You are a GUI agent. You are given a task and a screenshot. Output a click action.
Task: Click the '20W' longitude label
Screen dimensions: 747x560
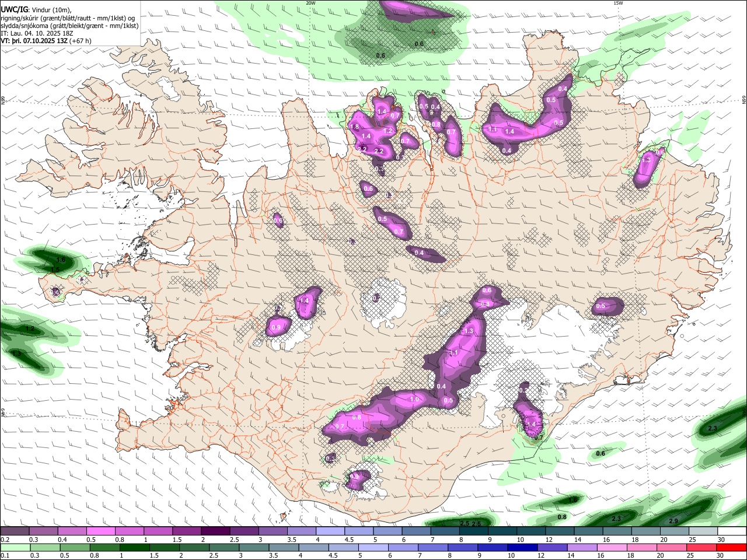[x=310, y=3]
